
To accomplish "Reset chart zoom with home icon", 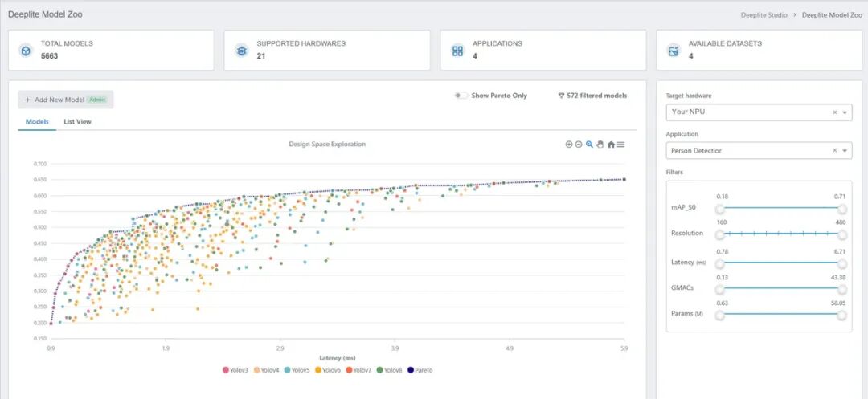I will coord(611,145).
